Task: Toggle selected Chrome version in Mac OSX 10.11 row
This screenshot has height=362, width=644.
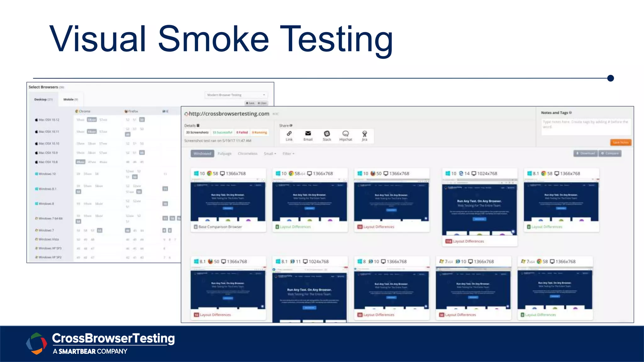Action: tap(92, 132)
